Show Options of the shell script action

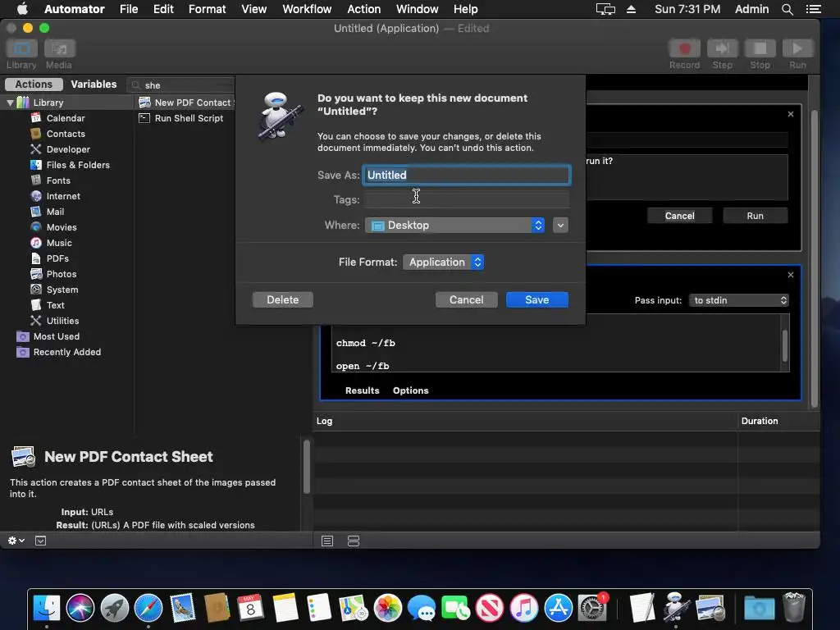(410, 390)
